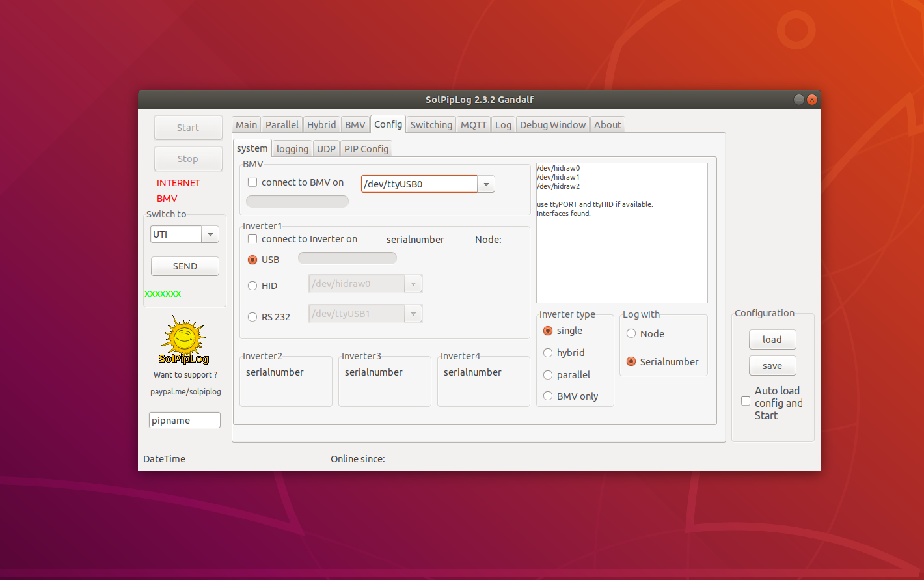Toggle Auto load config and Start checkbox
The image size is (924, 580).
point(746,401)
